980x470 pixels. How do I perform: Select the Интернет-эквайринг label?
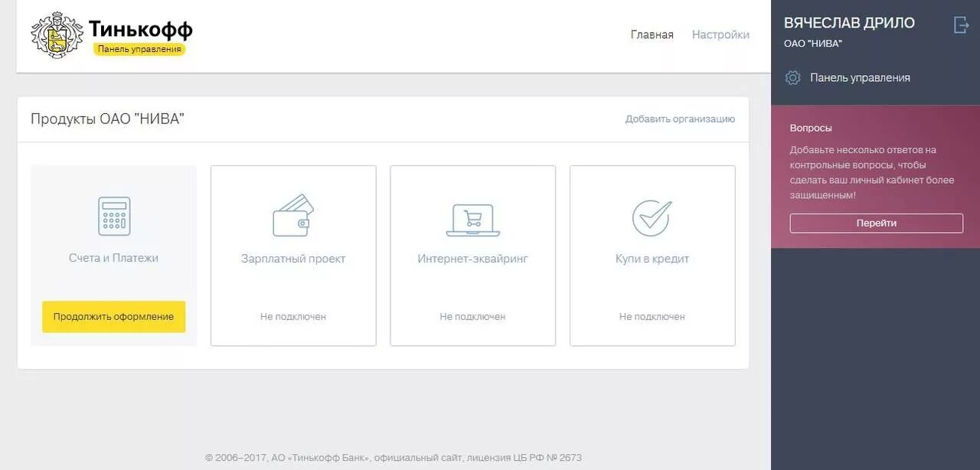472,259
